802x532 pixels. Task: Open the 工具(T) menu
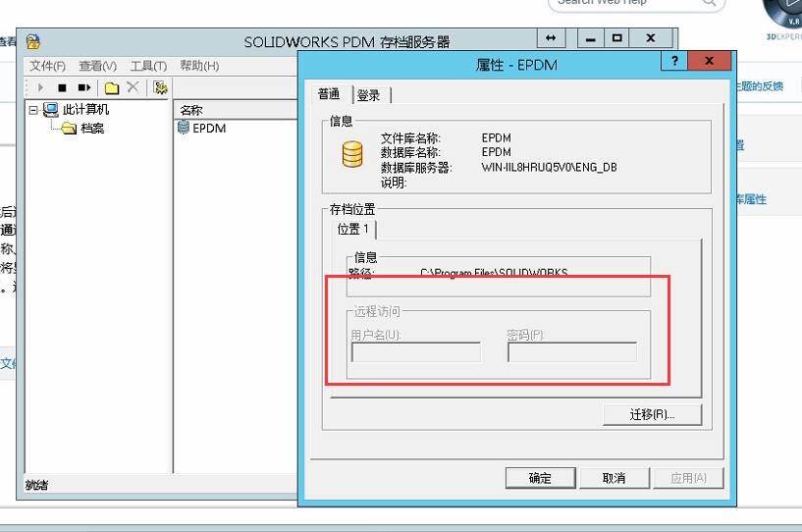pos(148,66)
